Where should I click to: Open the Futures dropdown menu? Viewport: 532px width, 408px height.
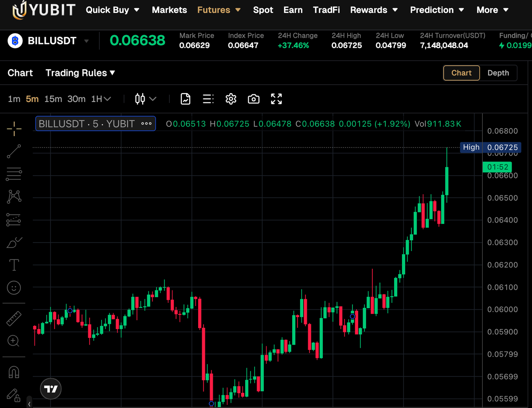[219, 10]
